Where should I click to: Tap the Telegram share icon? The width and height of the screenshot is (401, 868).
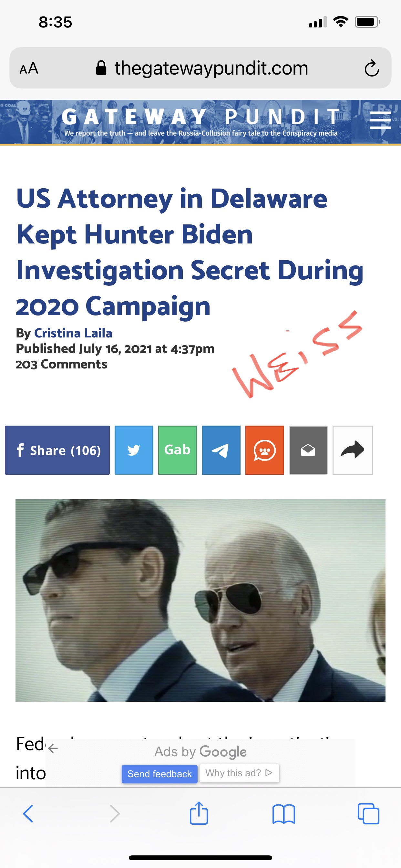[x=221, y=450]
